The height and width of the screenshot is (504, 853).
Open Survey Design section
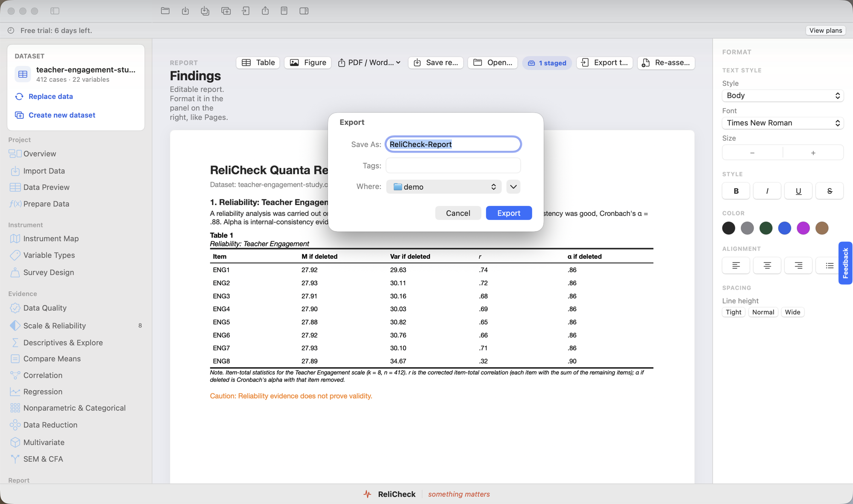(x=49, y=272)
